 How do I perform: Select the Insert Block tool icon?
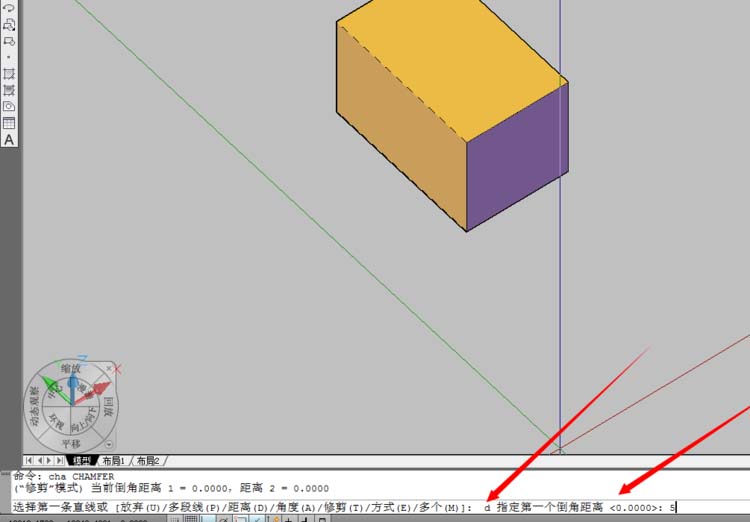9,24
